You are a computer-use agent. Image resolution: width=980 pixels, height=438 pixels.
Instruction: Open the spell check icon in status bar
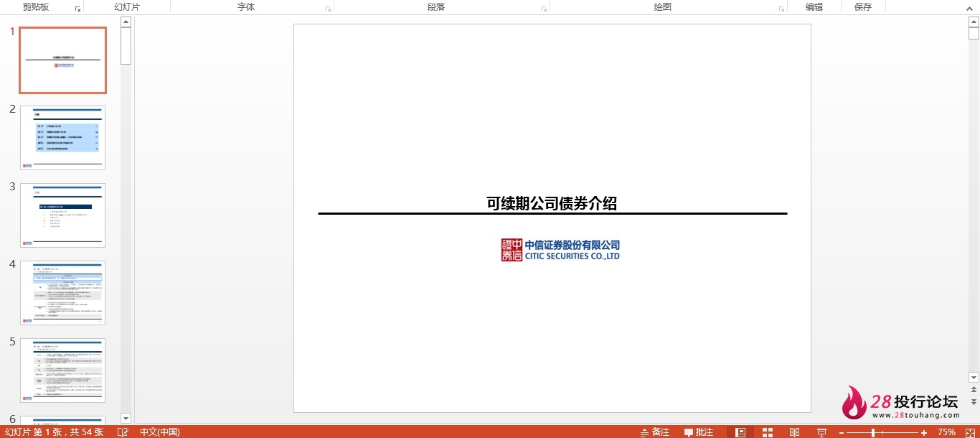point(123,432)
